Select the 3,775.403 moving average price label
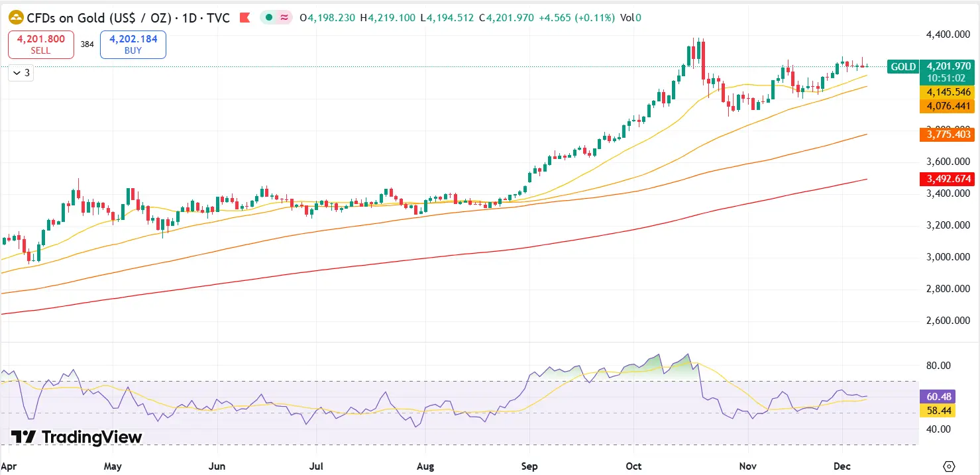This screenshot has height=475, width=980. point(947,134)
